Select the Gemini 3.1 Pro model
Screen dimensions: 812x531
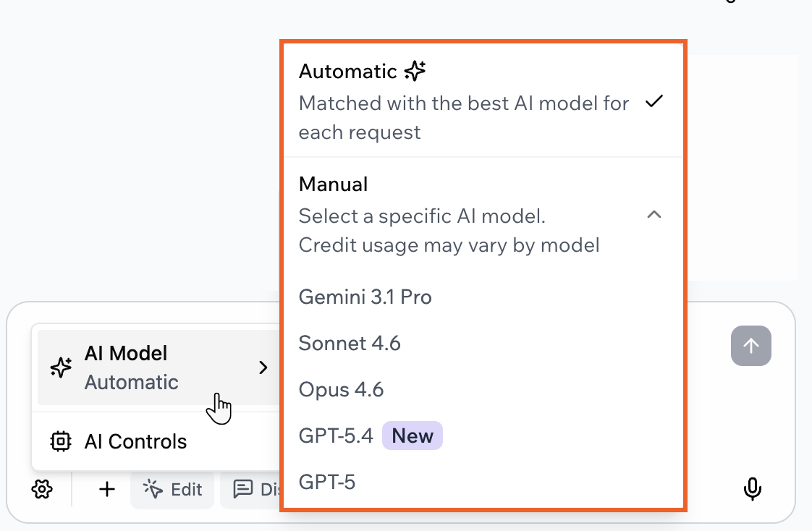365,297
